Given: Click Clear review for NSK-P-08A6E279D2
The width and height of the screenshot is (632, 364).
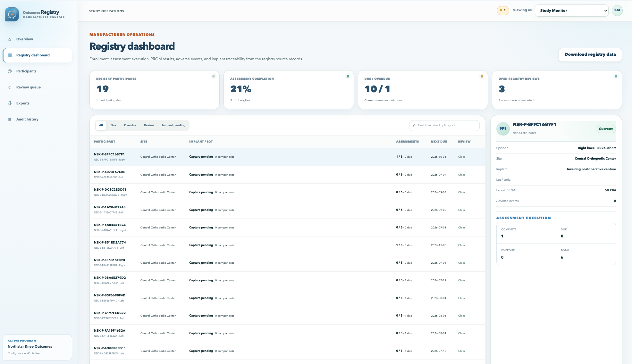Looking at the screenshot, I should click(x=461, y=280).
